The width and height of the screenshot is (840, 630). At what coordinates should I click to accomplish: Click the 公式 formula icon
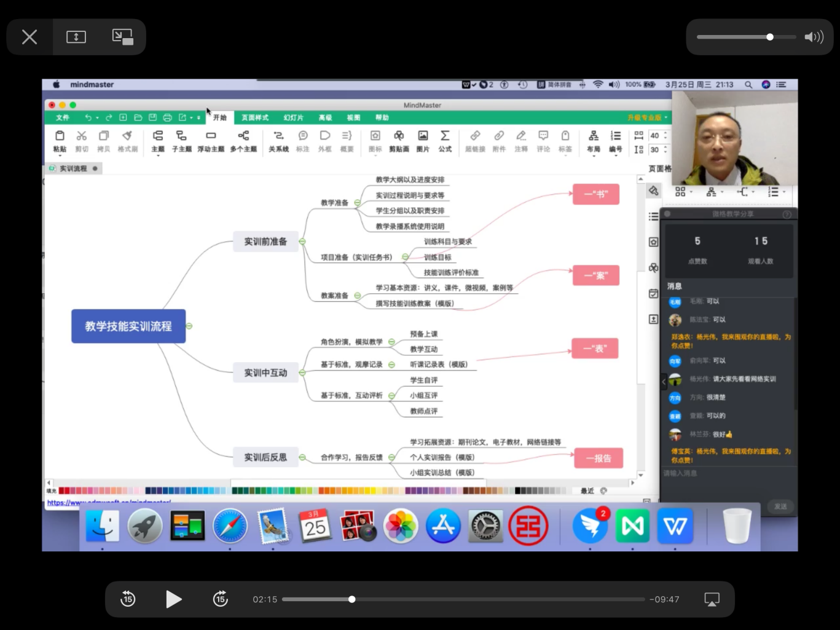point(445,141)
